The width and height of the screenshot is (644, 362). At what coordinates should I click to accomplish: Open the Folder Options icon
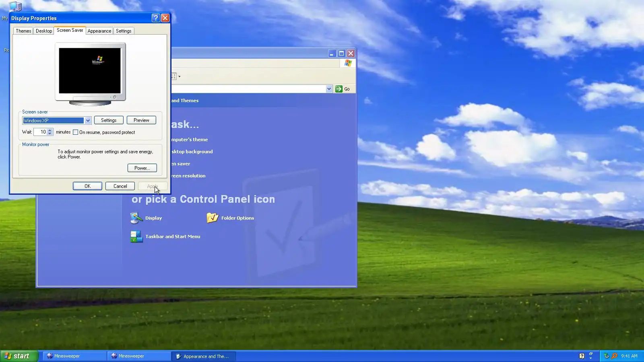213,218
